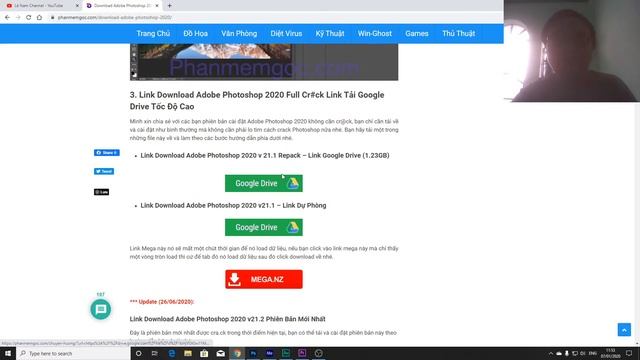Open the Trang Chủ menu
Viewport: 640px width, 360px height.
(153, 33)
